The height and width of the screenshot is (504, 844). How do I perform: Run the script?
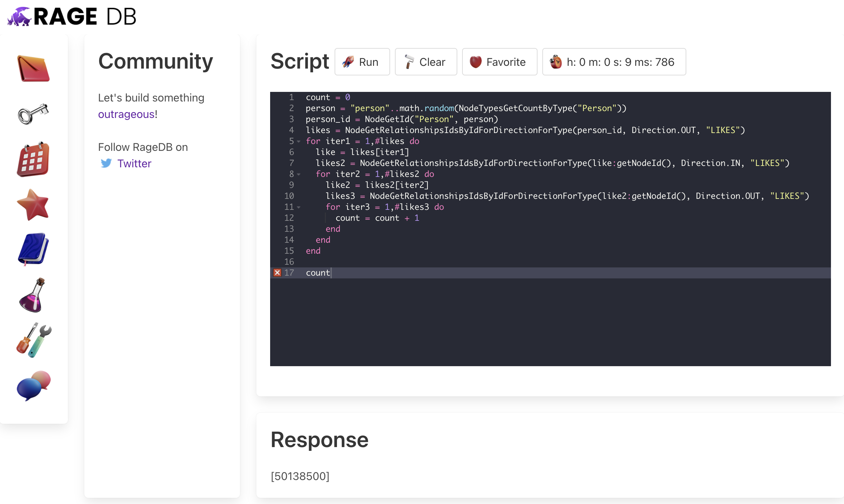coord(362,62)
